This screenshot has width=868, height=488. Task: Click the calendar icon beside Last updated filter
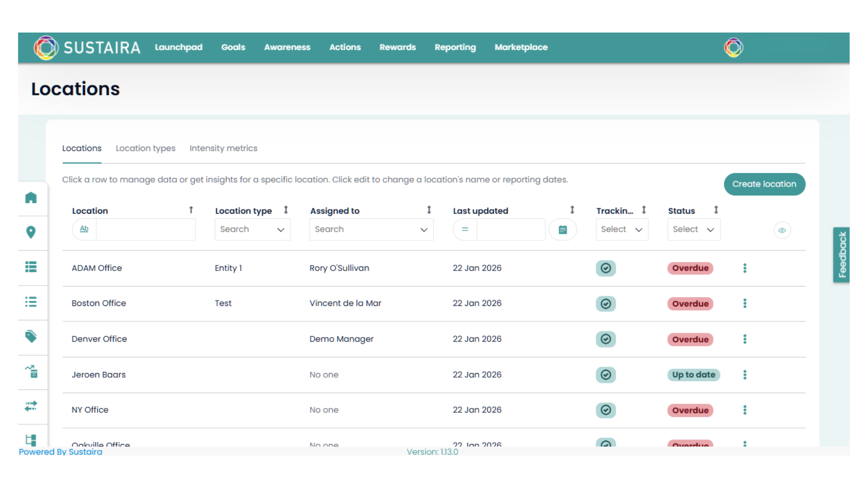coord(563,230)
